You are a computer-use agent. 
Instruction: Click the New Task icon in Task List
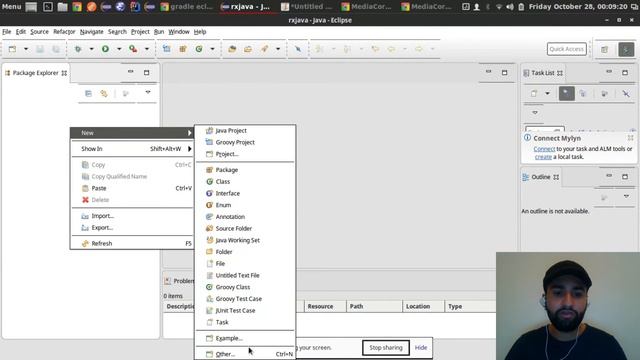(x=534, y=93)
